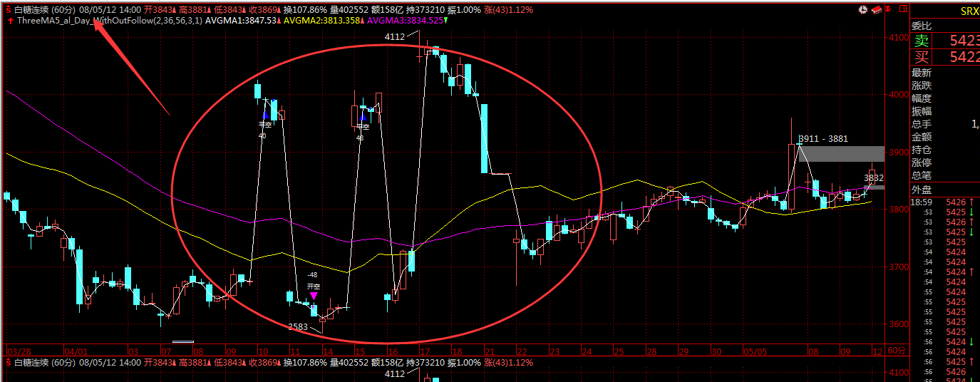Click the 开3843 open price in header
This screenshot has height=382, width=980.
pyautogui.click(x=157, y=11)
